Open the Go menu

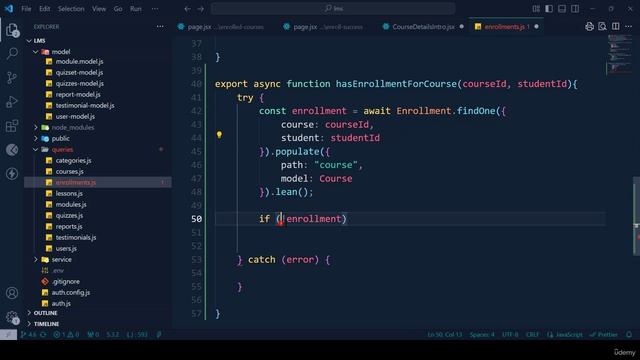(x=118, y=9)
